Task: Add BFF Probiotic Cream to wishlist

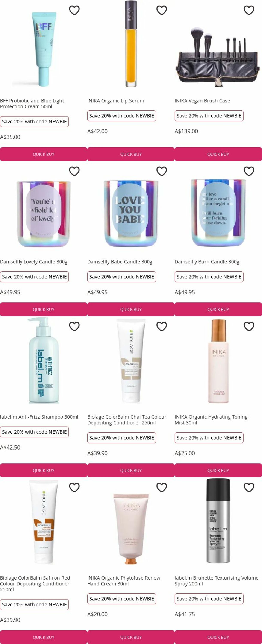Action: (x=74, y=10)
